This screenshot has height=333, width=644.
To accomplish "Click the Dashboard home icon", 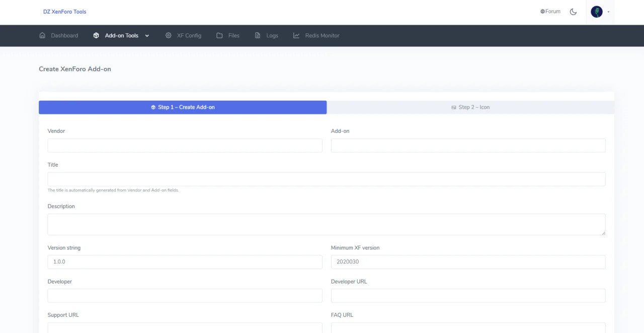I will tap(42, 35).
